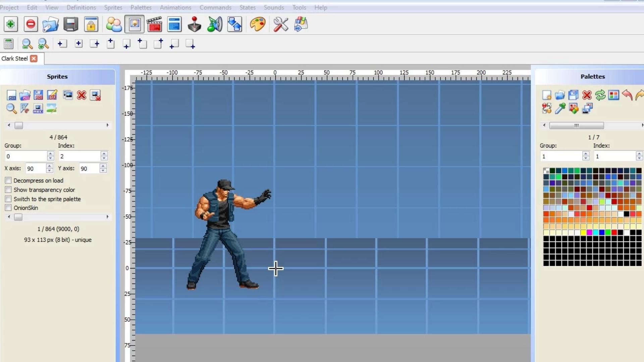The height and width of the screenshot is (362, 644).
Task: Open the Project menu
Action: [9, 7]
